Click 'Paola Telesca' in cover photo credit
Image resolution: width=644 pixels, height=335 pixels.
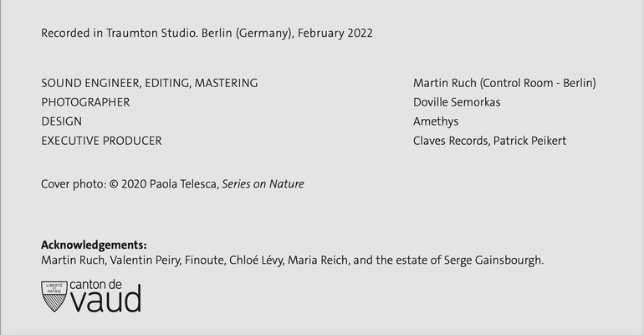coord(184,184)
